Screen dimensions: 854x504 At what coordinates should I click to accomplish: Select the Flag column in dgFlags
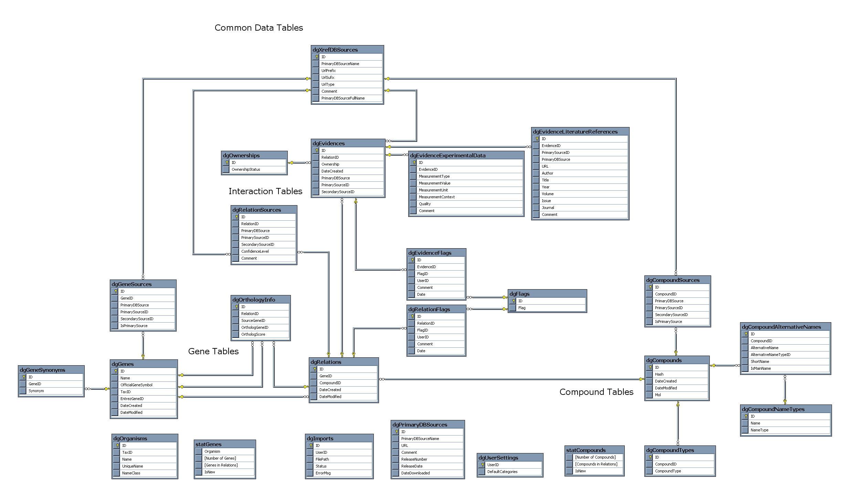[547, 308]
